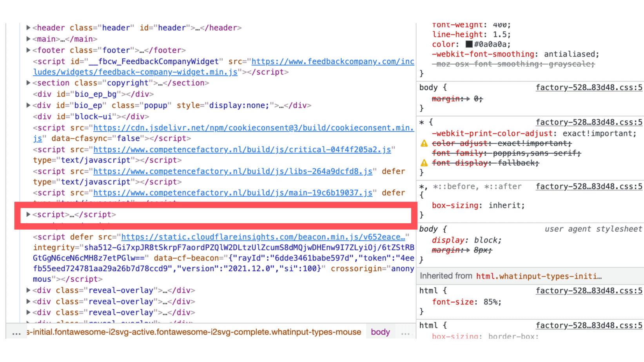Expand the highlighted collapsed script node
The width and height of the screenshot is (644, 362).
coord(28,215)
